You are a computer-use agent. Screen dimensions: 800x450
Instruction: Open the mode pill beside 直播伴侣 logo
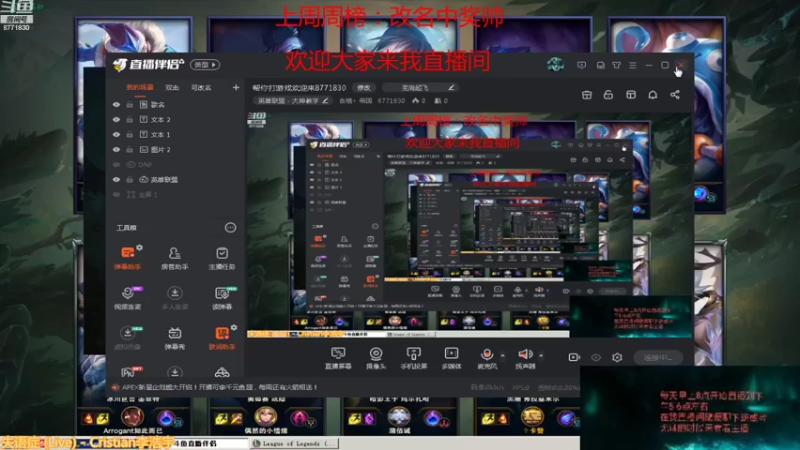(205, 65)
